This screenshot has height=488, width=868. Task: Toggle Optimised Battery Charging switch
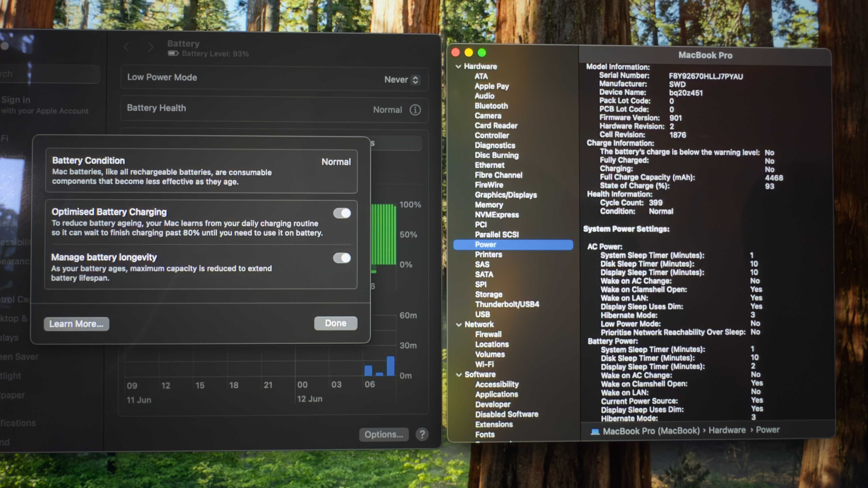coord(342,213)
